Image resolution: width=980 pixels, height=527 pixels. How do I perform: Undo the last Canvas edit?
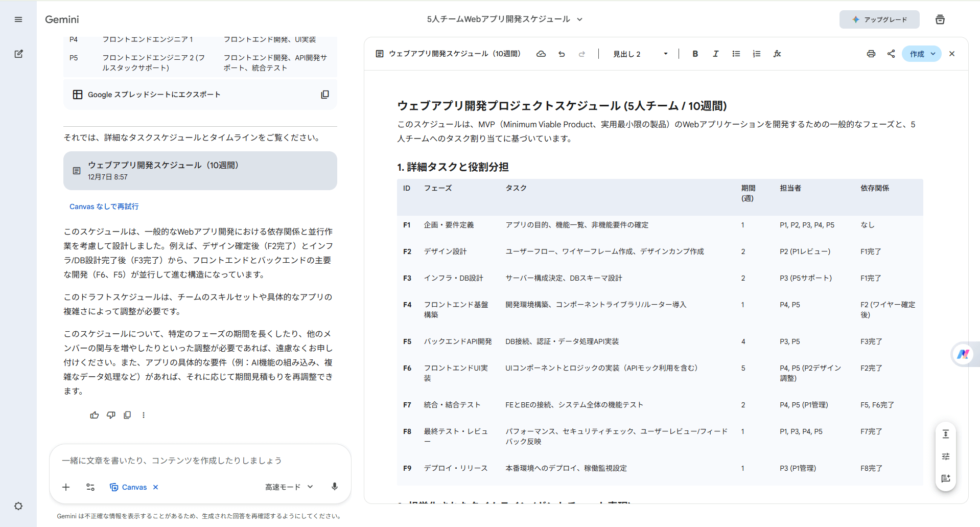point(561,54)
